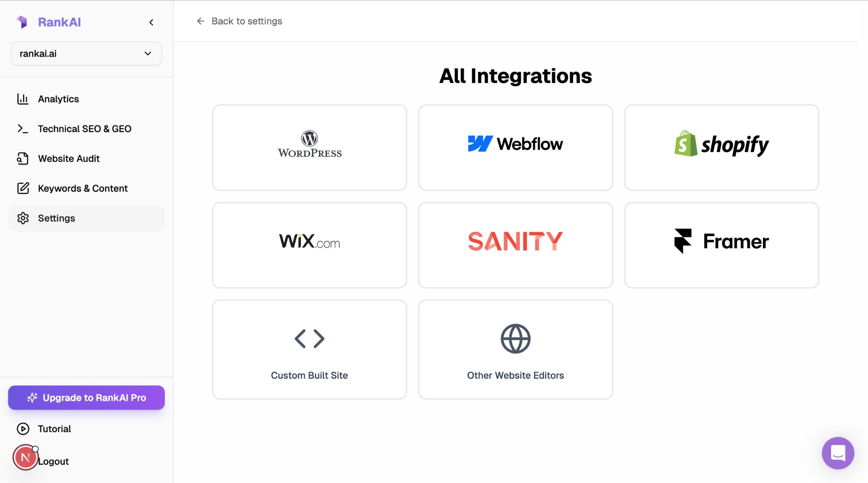This screenshot has width=868, height=483.
Task: Select the WordPress integration
Action: [309, 147]
